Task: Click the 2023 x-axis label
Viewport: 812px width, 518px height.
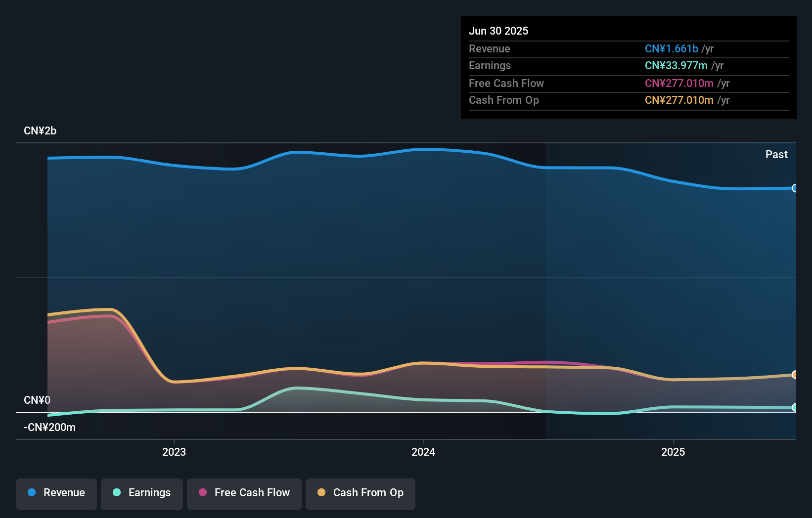Action: (174, 452)
